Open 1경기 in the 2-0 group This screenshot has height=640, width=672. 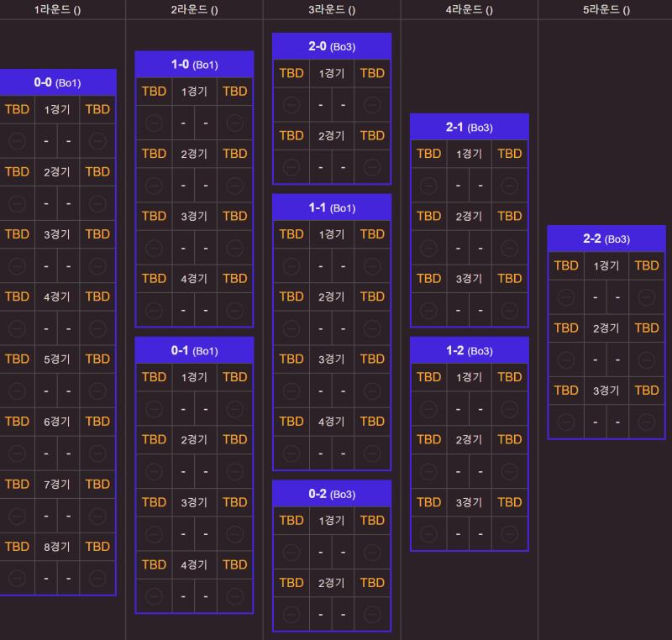coord(332,73)
